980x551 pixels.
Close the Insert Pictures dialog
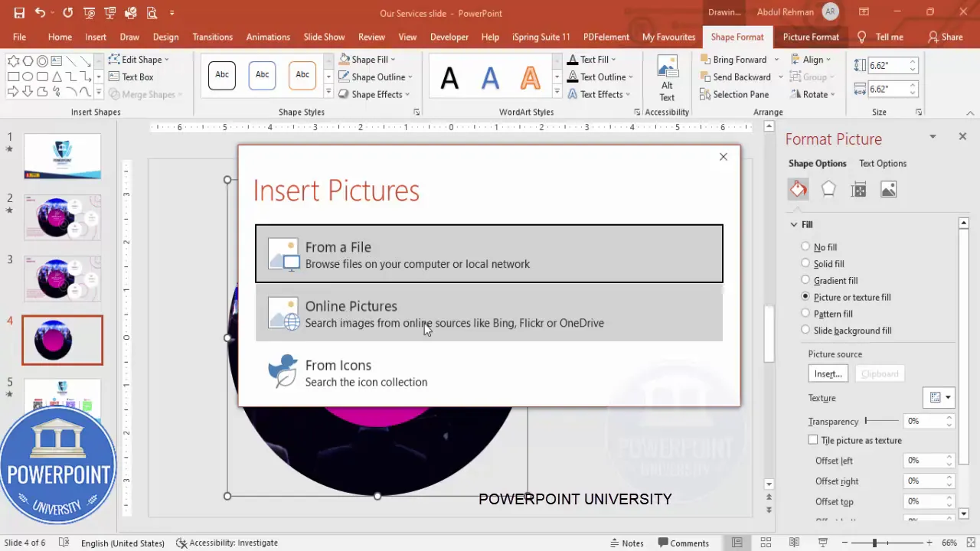(723, 156)
